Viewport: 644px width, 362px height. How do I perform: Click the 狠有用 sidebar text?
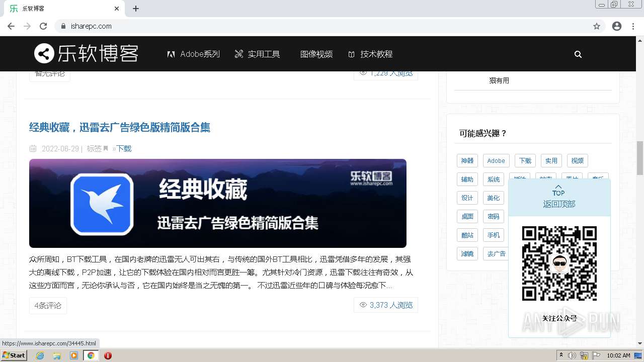pos(499,80)
